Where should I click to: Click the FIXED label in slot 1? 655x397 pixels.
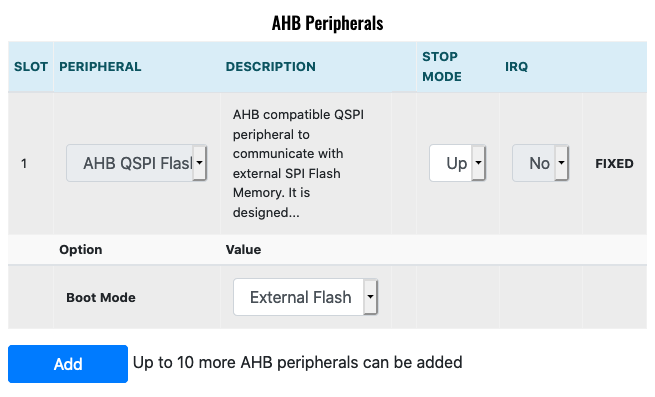[614, 163]
